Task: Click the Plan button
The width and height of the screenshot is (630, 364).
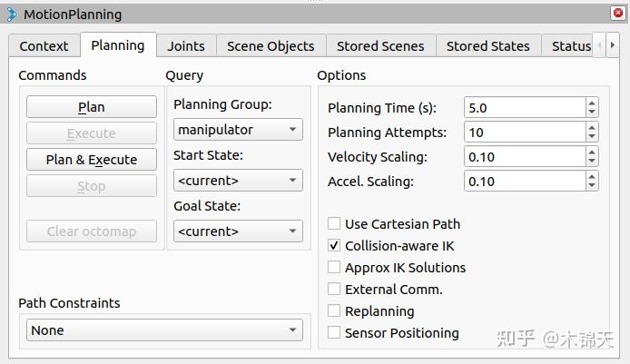Action: click(91, 107)
